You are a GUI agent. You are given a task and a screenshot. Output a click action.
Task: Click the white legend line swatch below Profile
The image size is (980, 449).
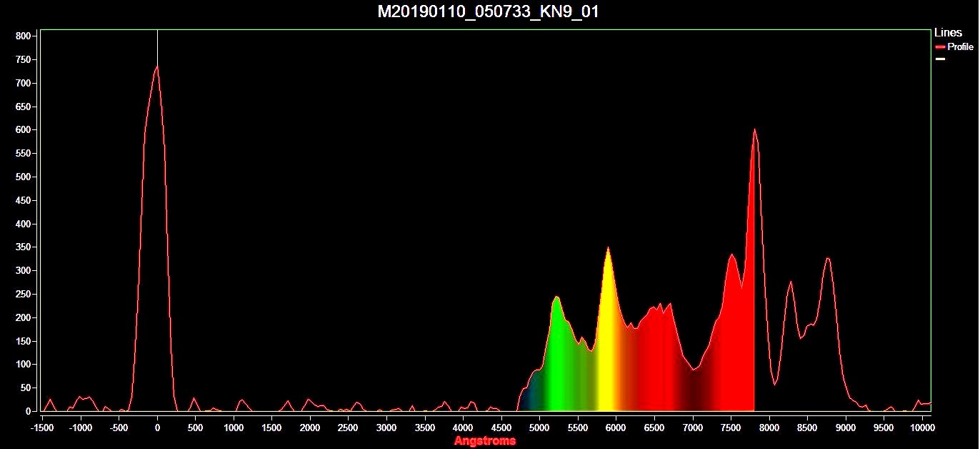pyautogui.click(x=940, y=59)
